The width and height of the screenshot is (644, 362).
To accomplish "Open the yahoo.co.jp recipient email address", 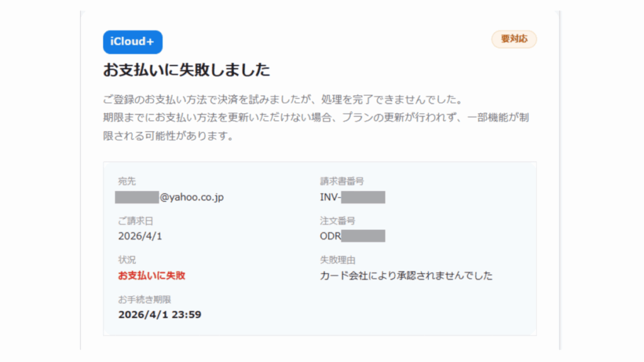I will 170,197.
